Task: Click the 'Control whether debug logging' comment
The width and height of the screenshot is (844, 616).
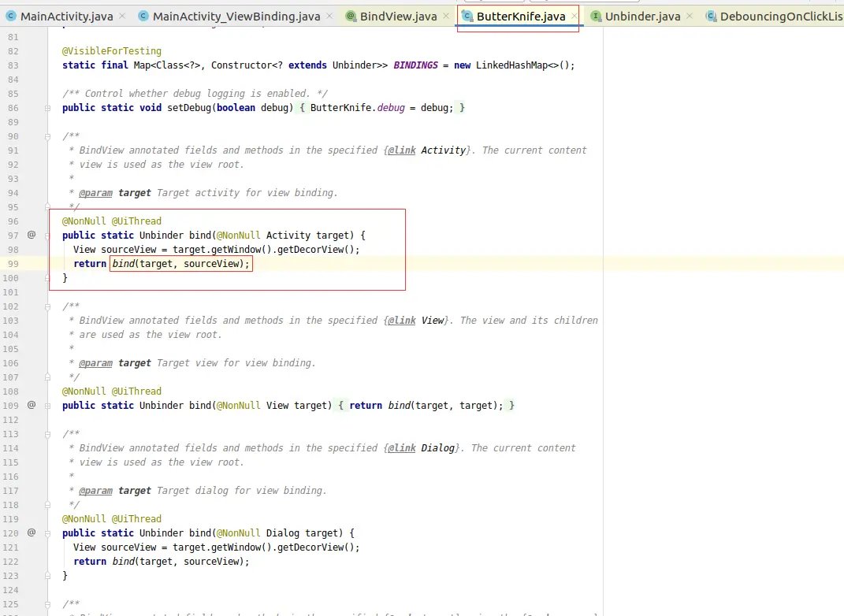Action: point(195,93)
